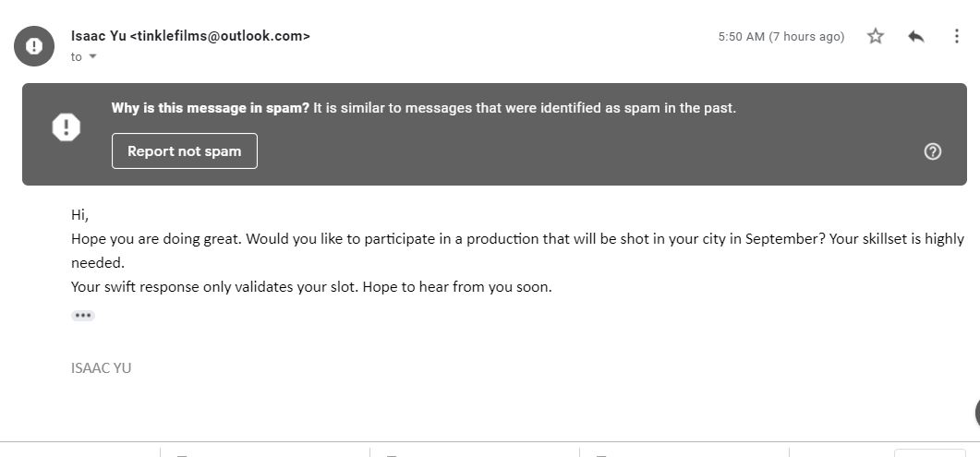Image resolution: width=980 pixels, height=457 pixels.
Task: Click the 'Hi,' greeting line
Action: 80,214
